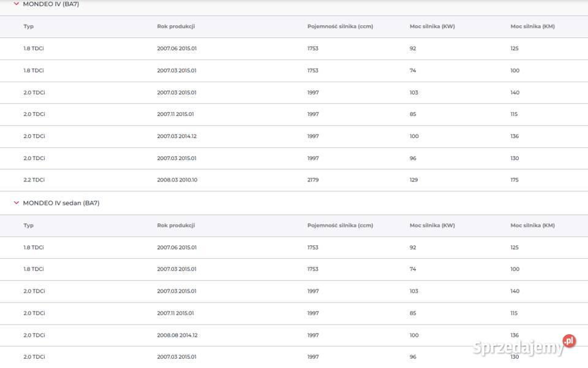Image resolution: width=588 pixels, height=368 pixels.
Task: Select the '175' KM power cell
Action: point(514,180)
